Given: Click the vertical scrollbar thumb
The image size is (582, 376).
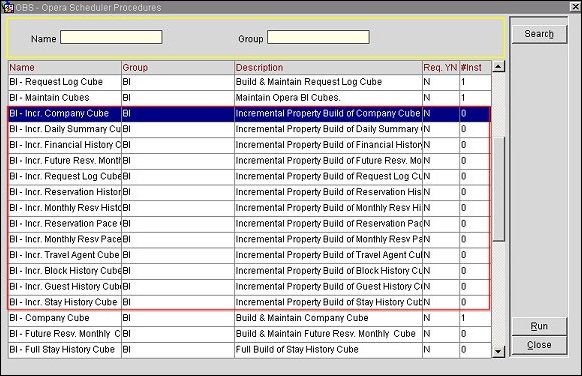Looking at the screenshot, I should click(498, 189).
